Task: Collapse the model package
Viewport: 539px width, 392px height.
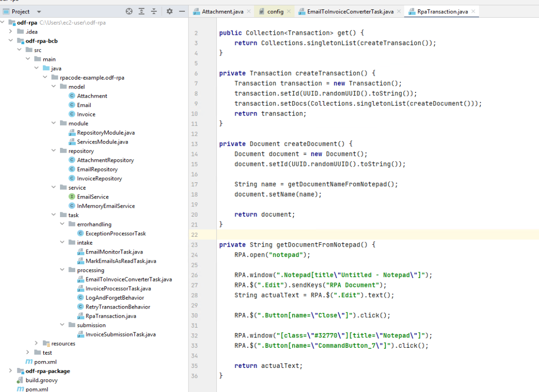Action: coord(54,86)
